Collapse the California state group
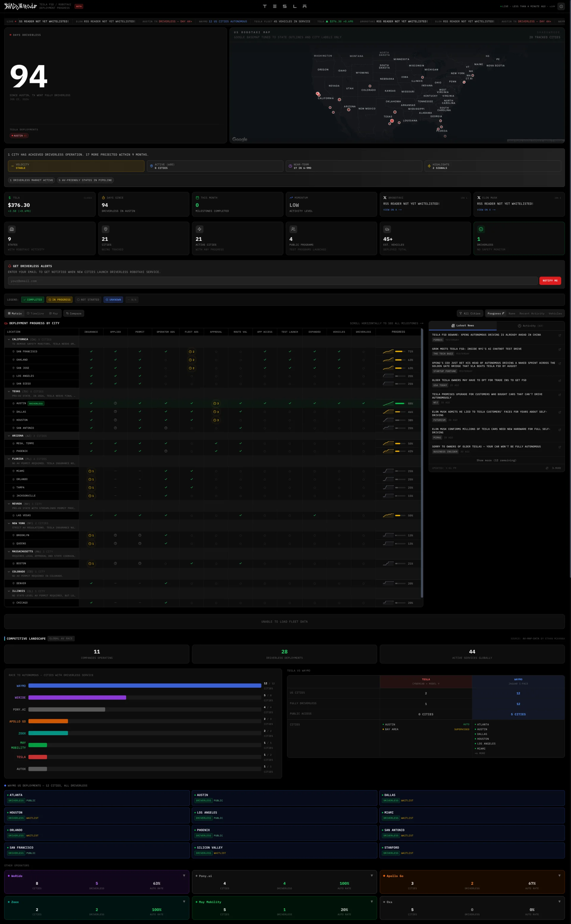571x924 pixels. pos(9,339)
